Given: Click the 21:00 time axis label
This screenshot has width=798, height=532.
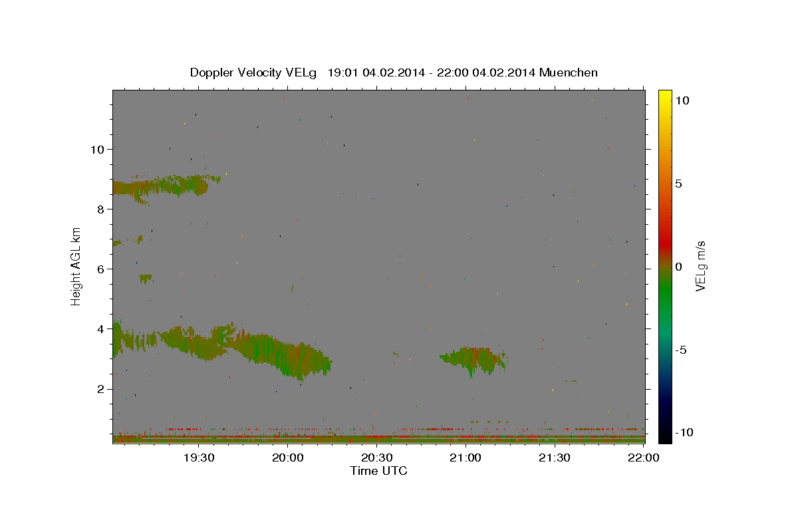Looking at the screenshot, I should coord(465,458).
